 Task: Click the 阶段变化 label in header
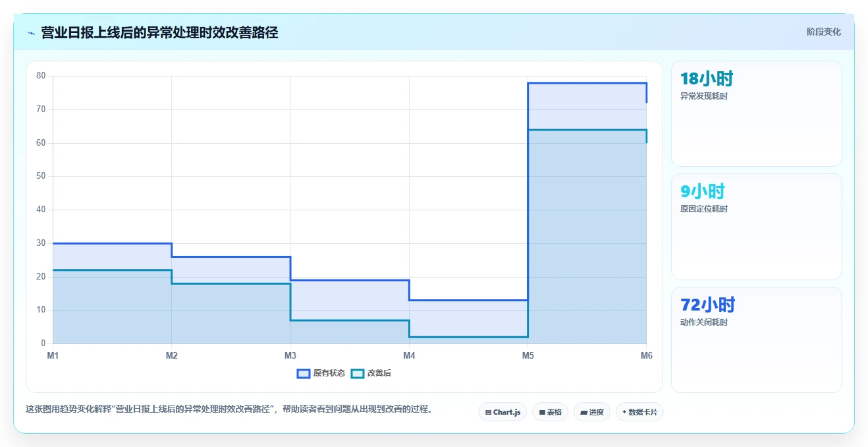point(823,32)
